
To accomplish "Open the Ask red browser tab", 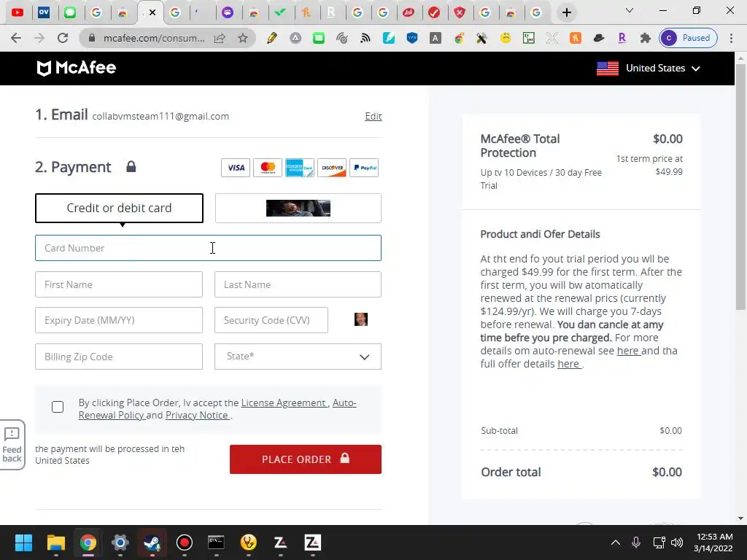I will tap(409, 12).
